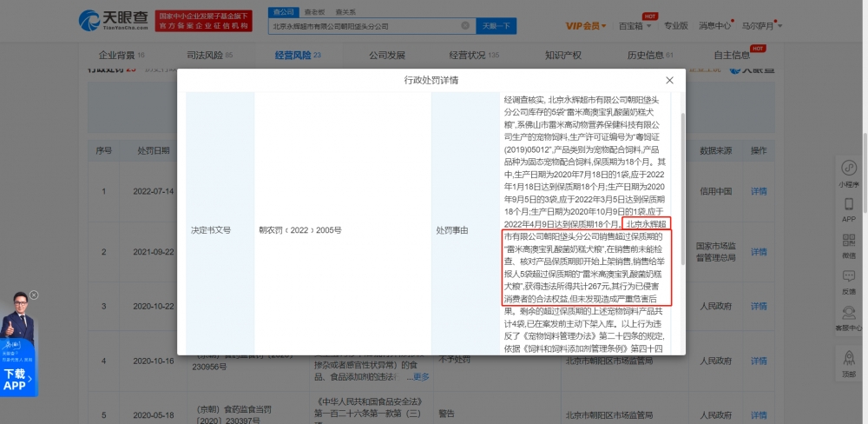Select the 查关系 search tab
This screenshot has width=868, height=424.
pyautogui.click(x=345, y=11)
